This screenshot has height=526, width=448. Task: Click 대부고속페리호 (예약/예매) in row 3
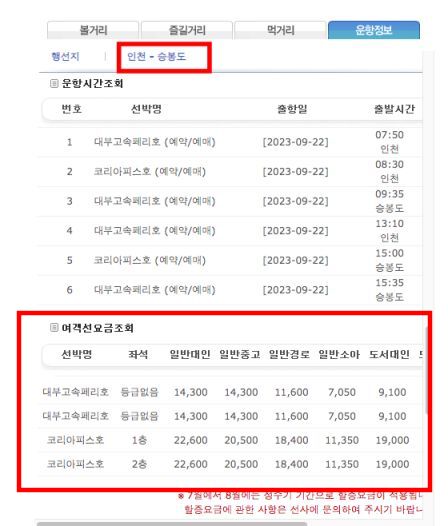click(154, 201)
